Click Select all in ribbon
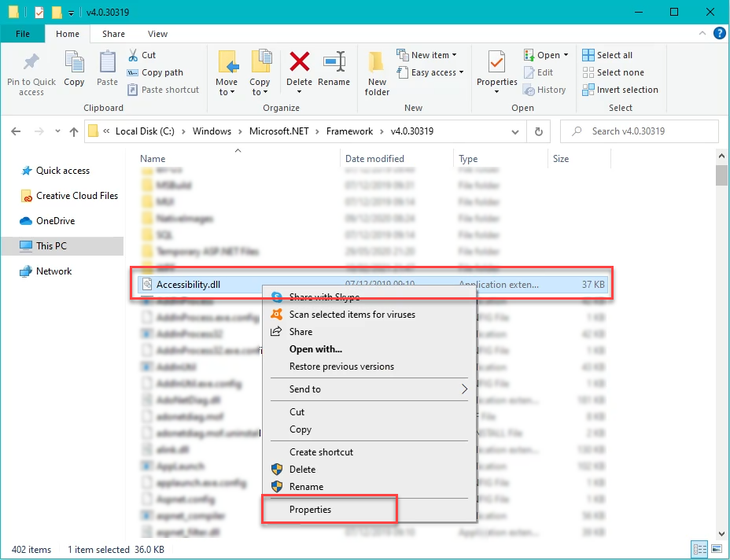The image size is (730, 560). coord(607,55)
